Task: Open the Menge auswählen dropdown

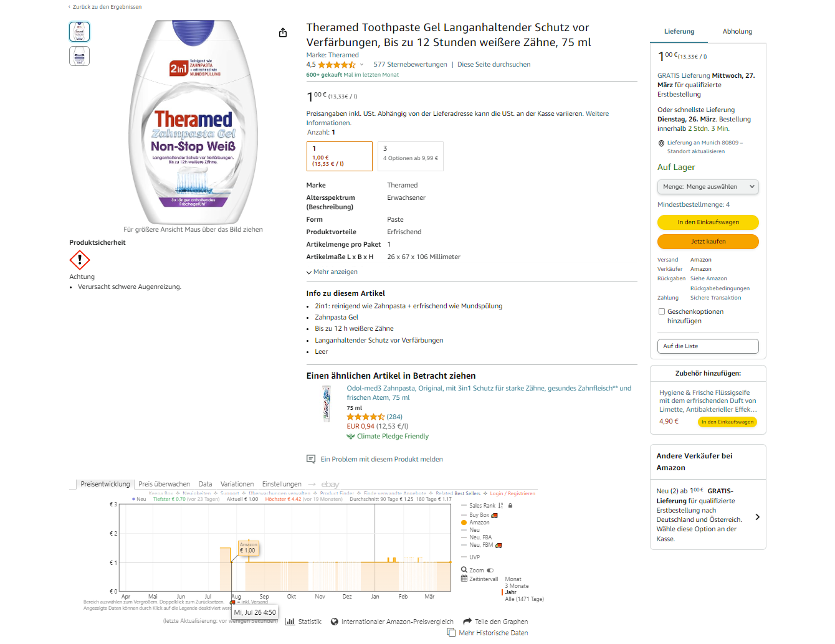Action: coord(708,187)
